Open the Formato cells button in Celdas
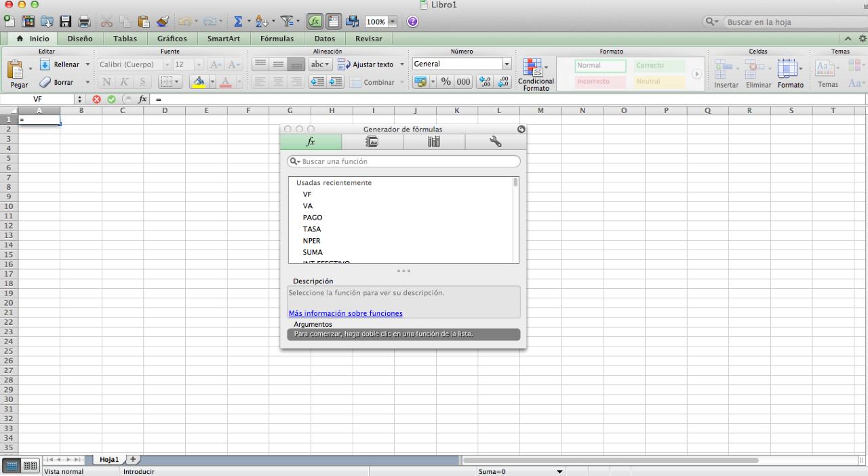This screenshot has width=868, height=476. [x=791, y=74]
